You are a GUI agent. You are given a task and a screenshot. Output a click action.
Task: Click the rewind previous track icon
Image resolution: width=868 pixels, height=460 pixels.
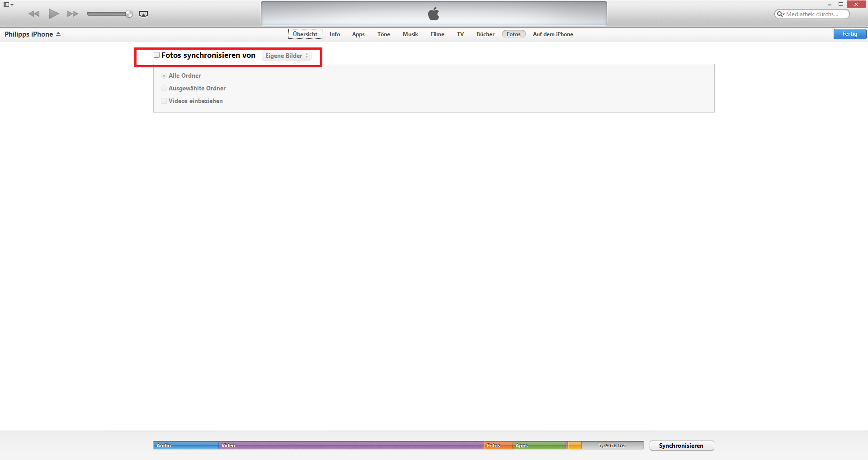coord(34,14)
